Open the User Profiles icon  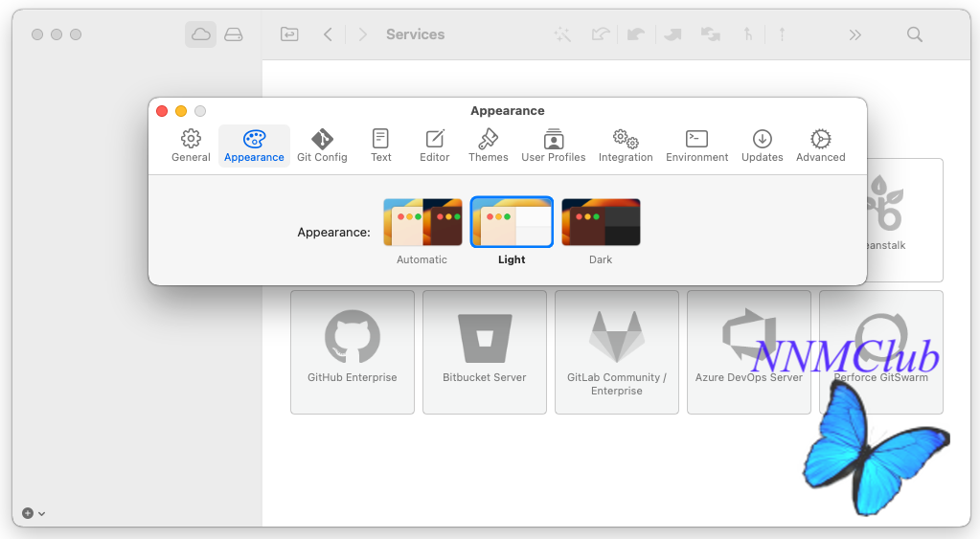[x=553, y=146]
